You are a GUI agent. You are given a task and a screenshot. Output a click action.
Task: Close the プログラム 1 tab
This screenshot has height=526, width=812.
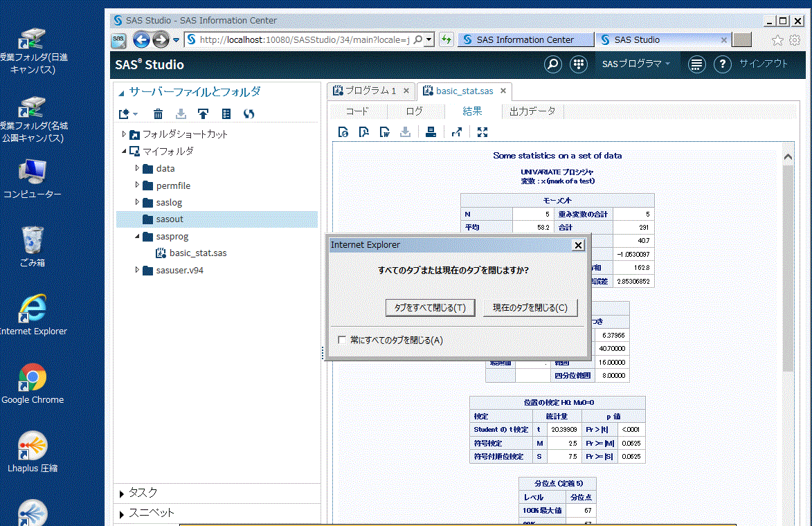click(x=406, y=91)
